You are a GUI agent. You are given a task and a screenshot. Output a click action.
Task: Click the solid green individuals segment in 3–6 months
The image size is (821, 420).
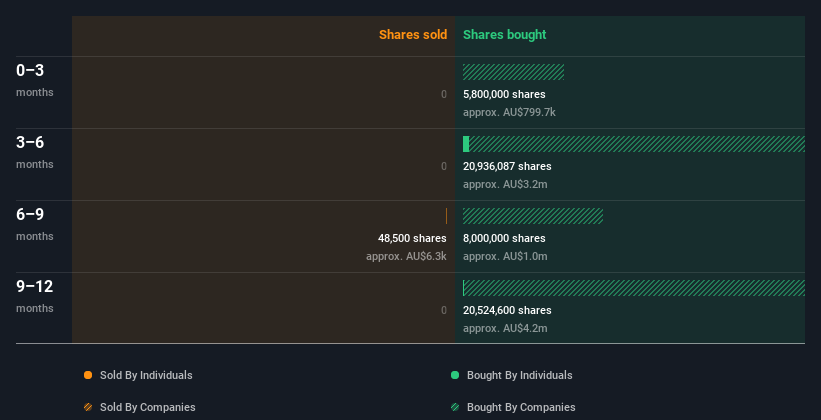point(466,144)
